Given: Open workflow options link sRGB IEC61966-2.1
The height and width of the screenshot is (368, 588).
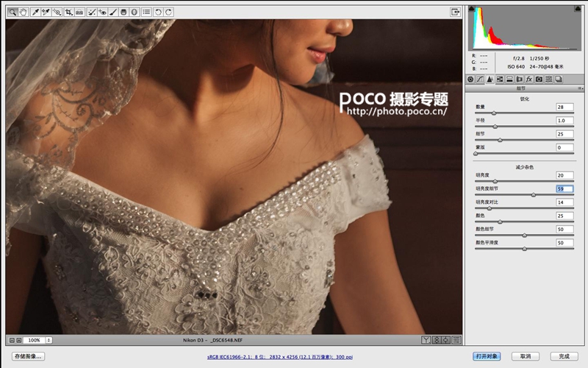Looking at the screenshot, I should point(280,357).
